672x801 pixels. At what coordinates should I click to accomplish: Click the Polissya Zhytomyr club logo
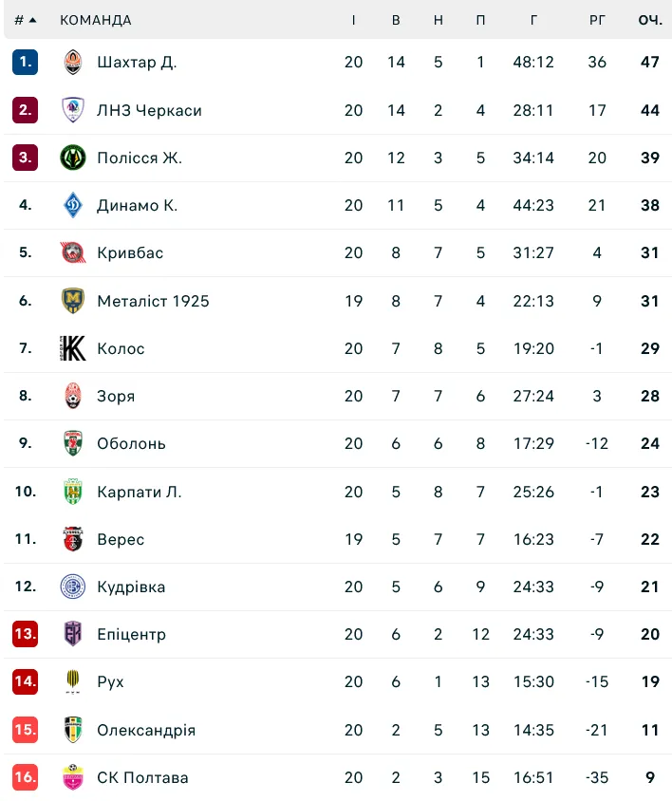point(73,158)
